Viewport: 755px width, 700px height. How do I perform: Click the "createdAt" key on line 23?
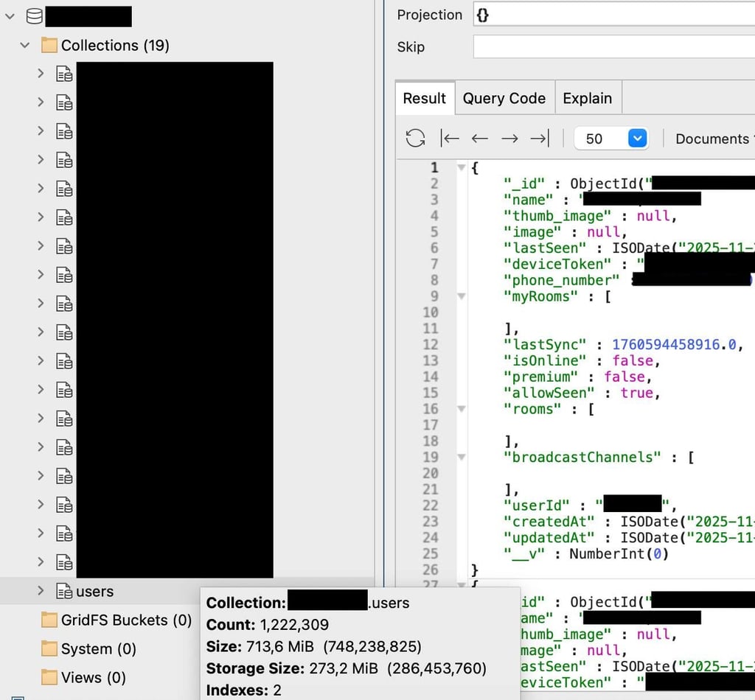(549, 522)
